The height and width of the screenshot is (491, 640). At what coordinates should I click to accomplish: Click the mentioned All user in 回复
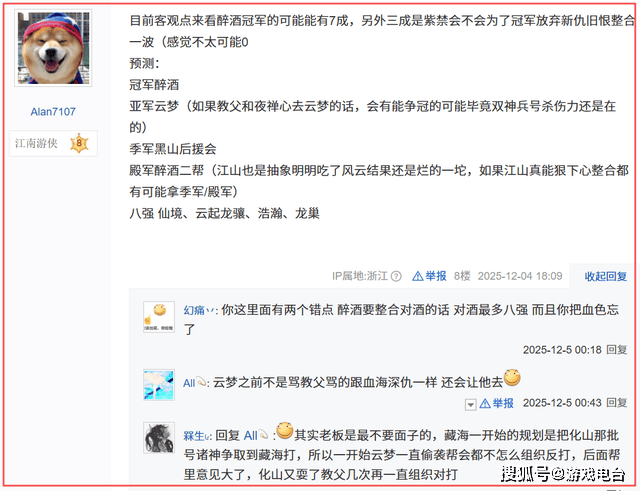point(256,435)
